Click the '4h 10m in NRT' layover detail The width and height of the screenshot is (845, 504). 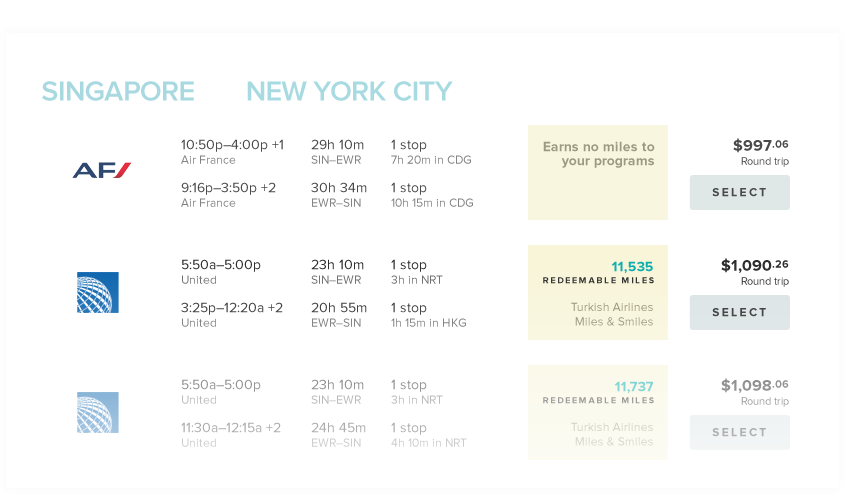[x=428, y=443]
